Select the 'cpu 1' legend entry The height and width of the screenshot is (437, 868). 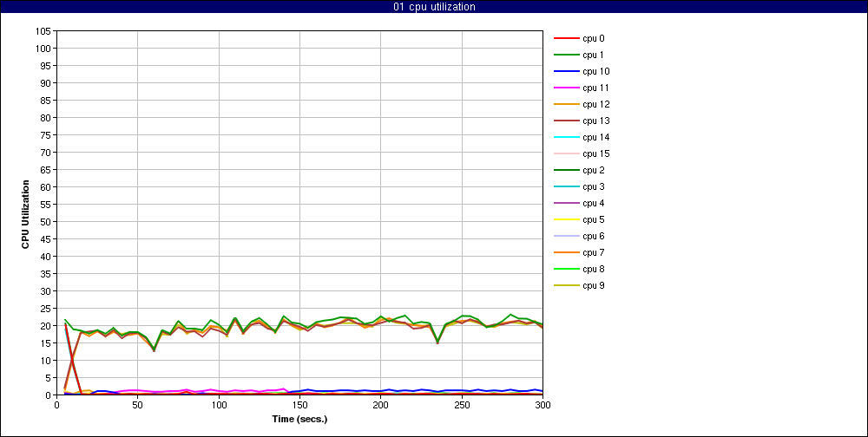[x=579, y=55]
